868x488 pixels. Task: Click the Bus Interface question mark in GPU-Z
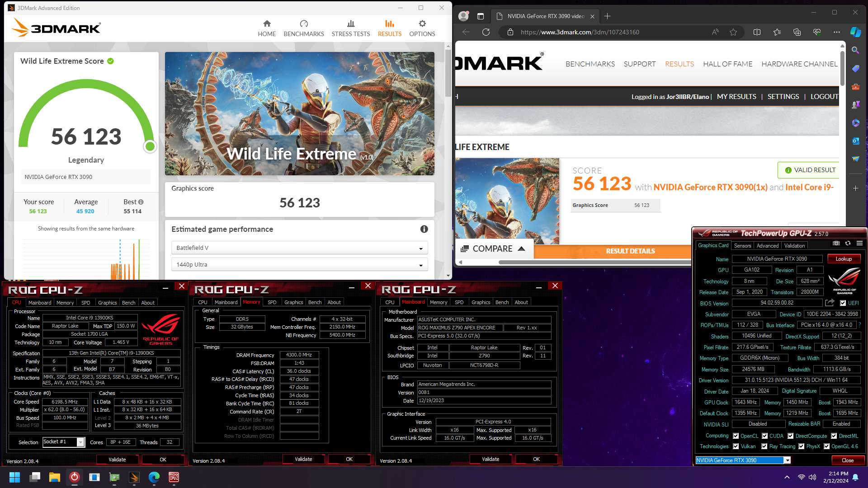tap(859, 325)
